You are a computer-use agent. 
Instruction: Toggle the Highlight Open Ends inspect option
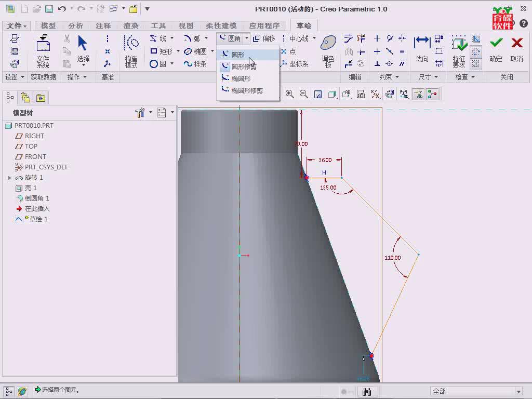476,51
